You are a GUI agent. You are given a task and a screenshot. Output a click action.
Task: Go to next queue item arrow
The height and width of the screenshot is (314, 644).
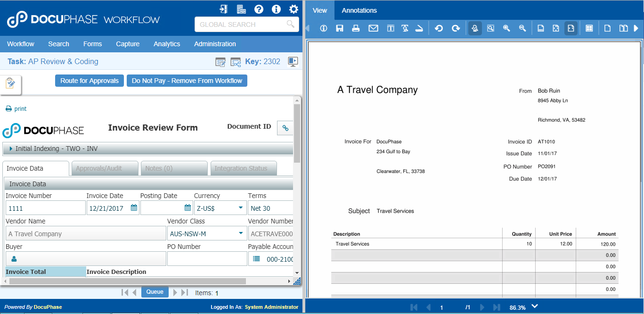tap(175, 293)
